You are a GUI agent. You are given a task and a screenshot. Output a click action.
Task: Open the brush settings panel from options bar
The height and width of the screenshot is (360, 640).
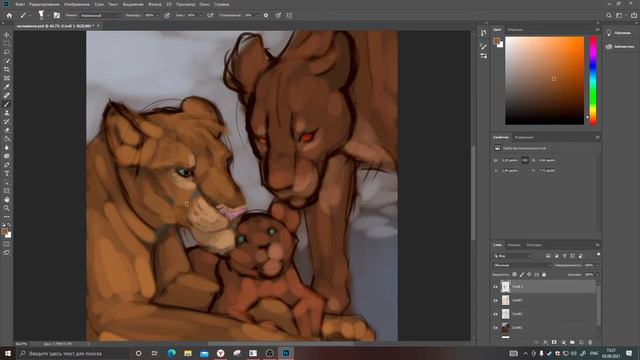[57, 15]
